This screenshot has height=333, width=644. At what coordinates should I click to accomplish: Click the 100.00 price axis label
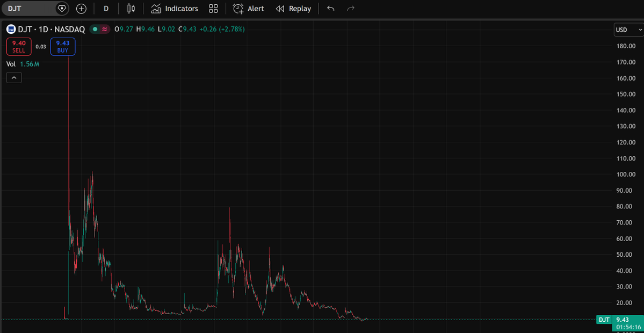(626, 174)
